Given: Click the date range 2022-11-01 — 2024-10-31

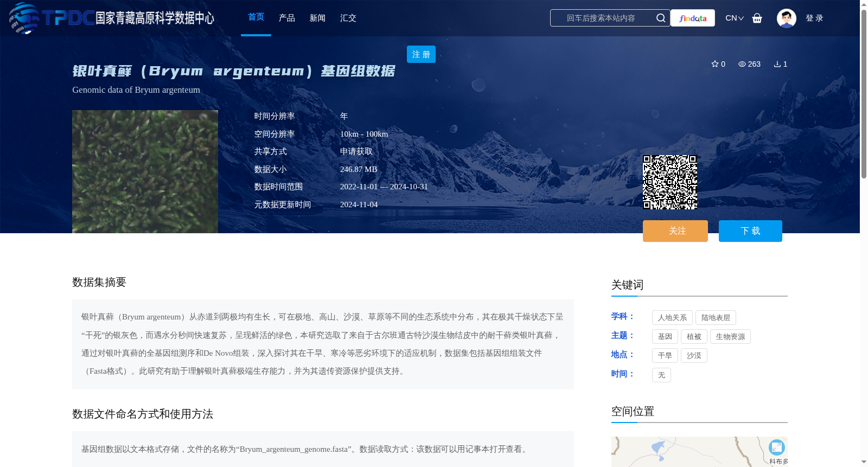Looking at the screenshot, I should (384, 187).
